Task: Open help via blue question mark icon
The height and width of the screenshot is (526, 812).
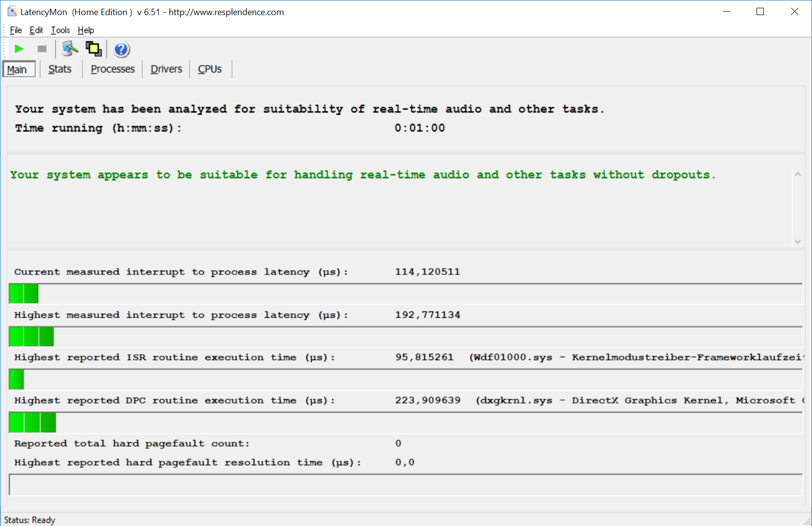Action: (x=121, y=49)
